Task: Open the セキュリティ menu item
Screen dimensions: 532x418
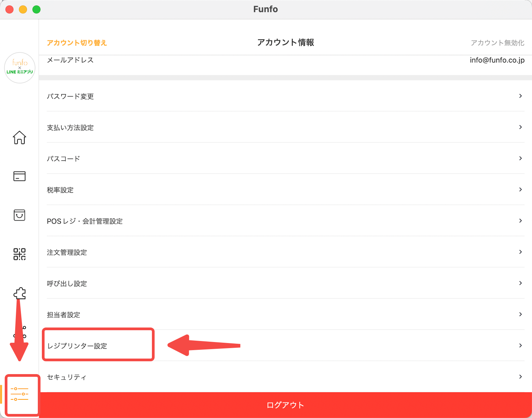Action: [x=67, y=377]
